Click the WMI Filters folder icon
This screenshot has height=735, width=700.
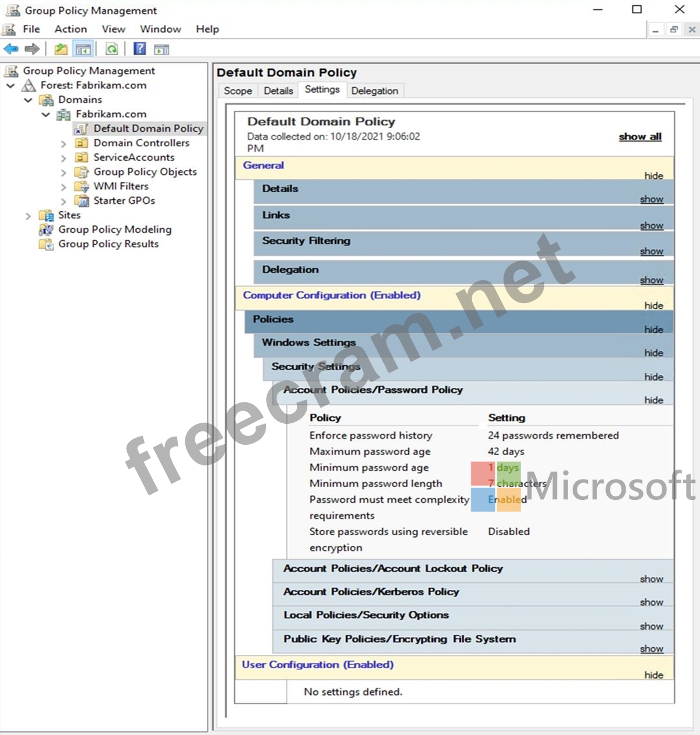(82, 186)
